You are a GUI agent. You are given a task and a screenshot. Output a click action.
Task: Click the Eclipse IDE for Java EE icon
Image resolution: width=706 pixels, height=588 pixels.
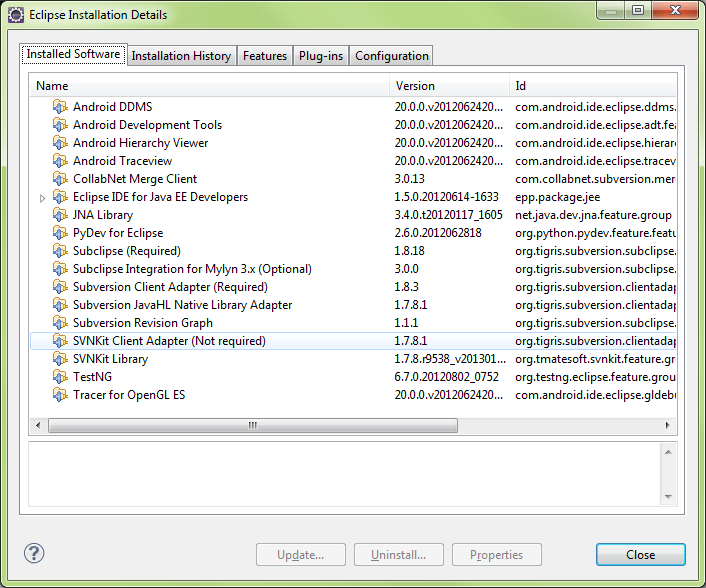(x=60, y=197)
